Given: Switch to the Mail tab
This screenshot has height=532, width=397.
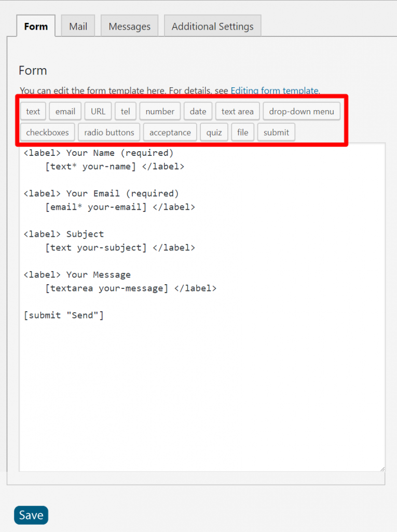Looking at the screenshot, I should 78,26.
